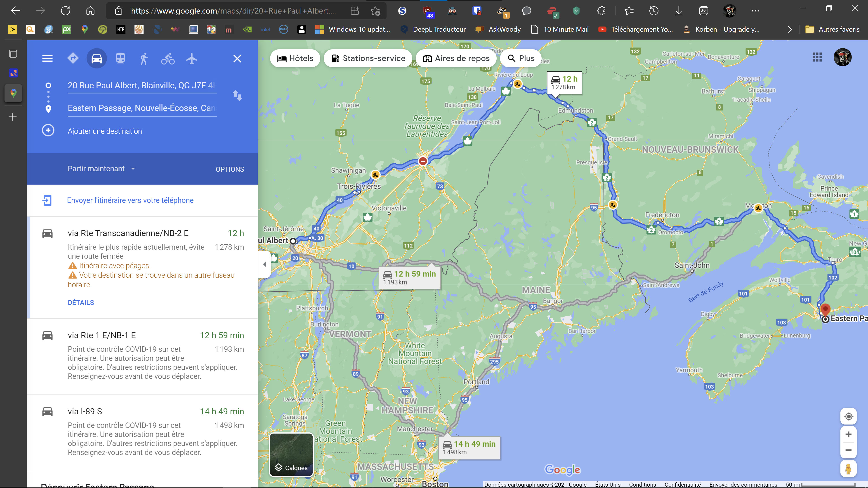This screenshot has width=868, height=488.
Task: Center map on my location
Action: (x=849, y=417)
